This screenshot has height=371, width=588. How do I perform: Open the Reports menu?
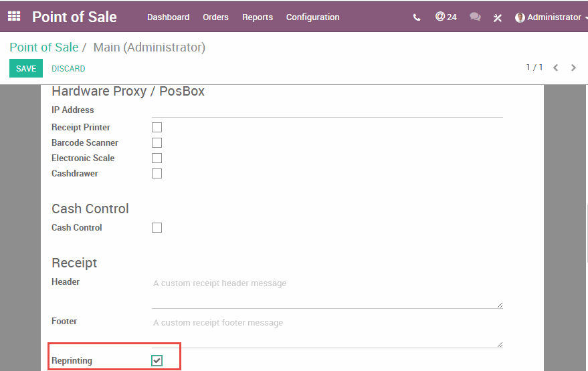click(x=258, y=17)
